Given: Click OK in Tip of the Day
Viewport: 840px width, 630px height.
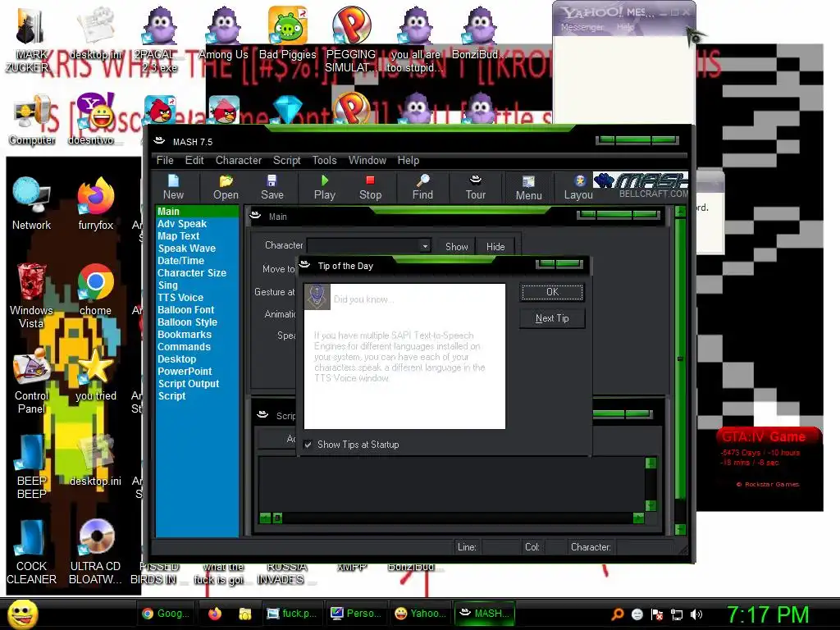Looking at the screenshot, I should (552, 292).
